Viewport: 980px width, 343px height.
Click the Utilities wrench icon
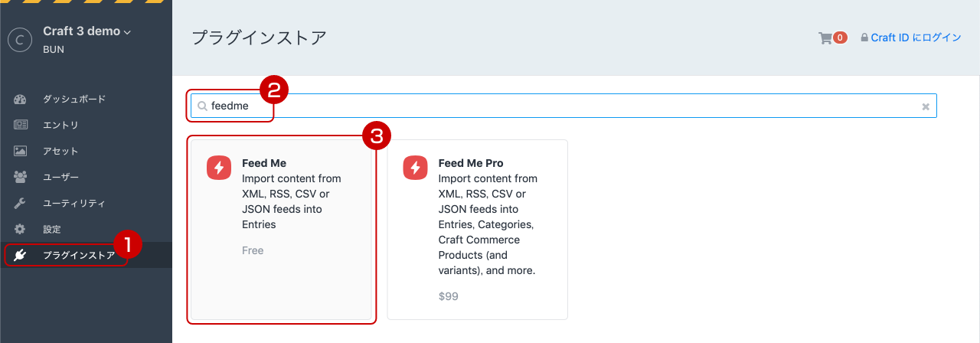point(21,204)
